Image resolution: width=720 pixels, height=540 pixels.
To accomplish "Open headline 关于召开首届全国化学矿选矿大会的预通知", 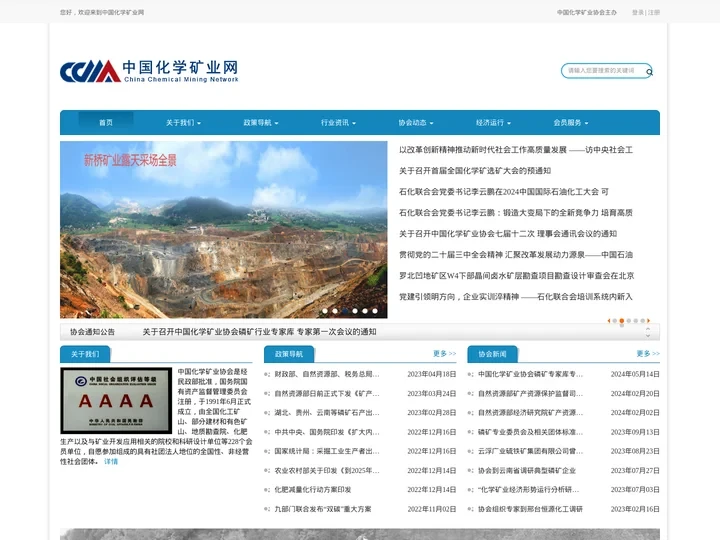I will point(475,171).
